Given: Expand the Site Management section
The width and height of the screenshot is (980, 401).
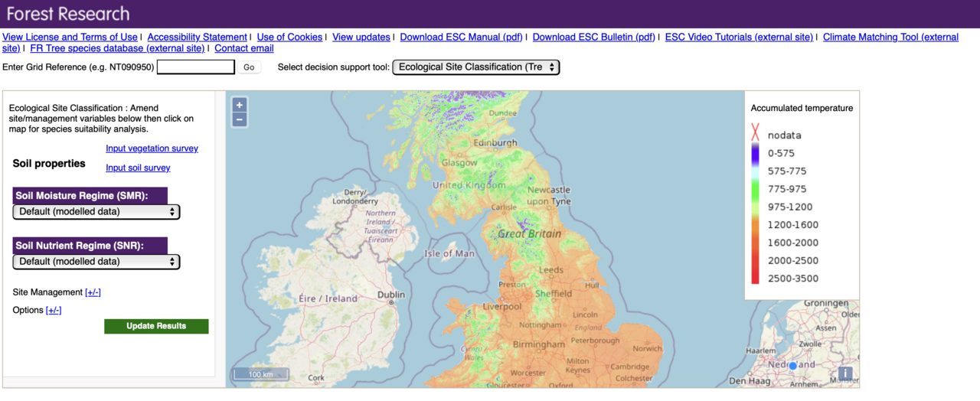Looking at the screenshot, I should tap(93, 292).
